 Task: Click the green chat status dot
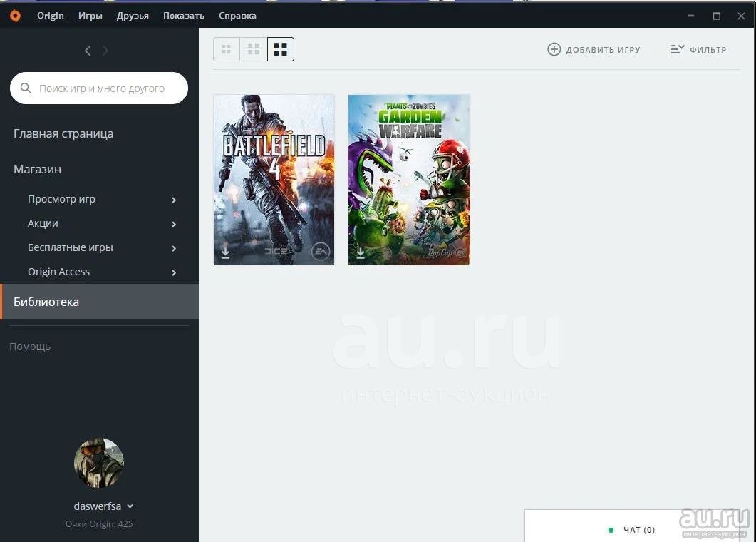(x=611, y=530)
